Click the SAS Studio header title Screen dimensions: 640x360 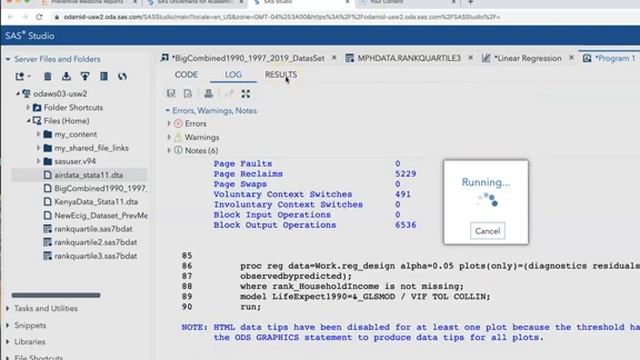[x=29, y=36]
